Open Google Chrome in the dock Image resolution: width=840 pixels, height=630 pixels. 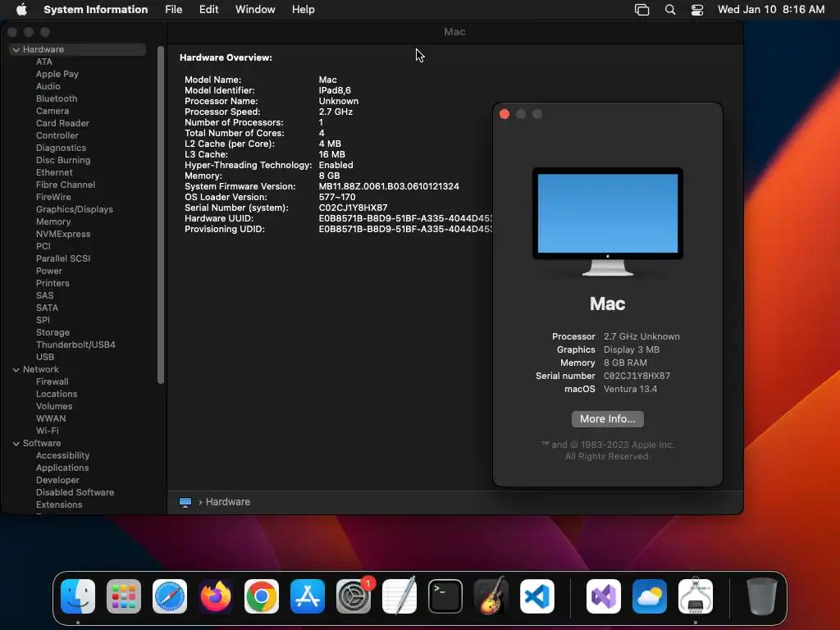coord(262,596)
